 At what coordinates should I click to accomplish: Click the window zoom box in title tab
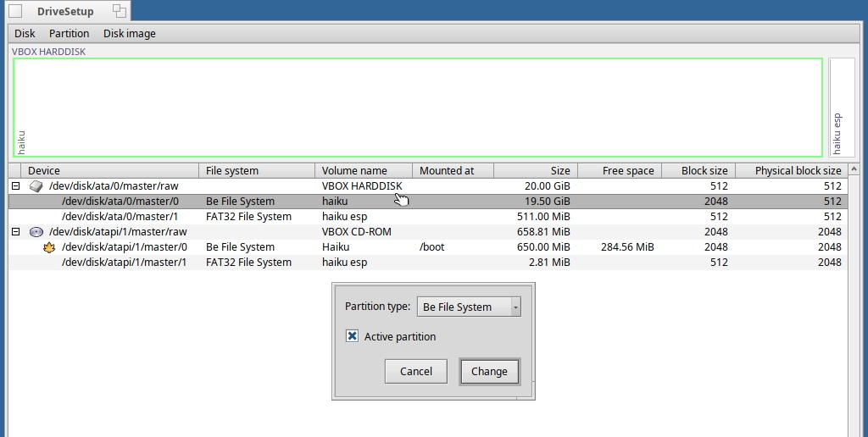pos(119,11)
